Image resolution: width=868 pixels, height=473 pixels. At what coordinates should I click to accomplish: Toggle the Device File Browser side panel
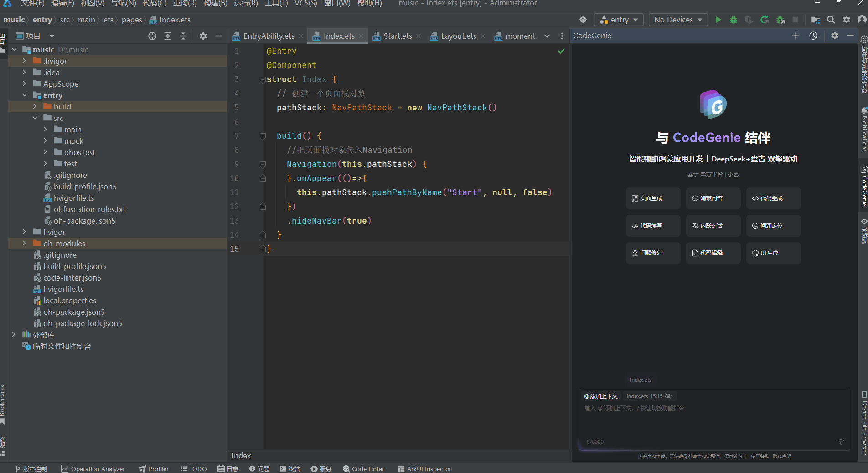863,422
